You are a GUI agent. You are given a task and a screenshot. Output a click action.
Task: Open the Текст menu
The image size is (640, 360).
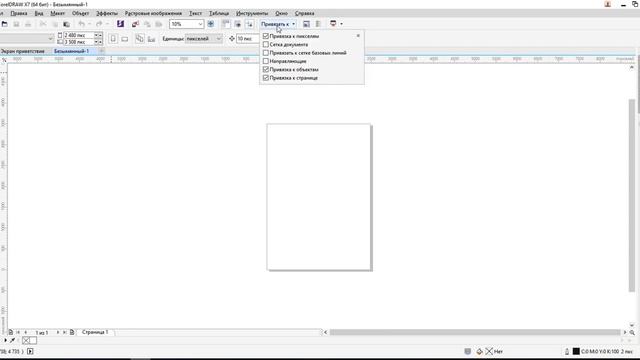pyautogui.click(x=196, y=13)
